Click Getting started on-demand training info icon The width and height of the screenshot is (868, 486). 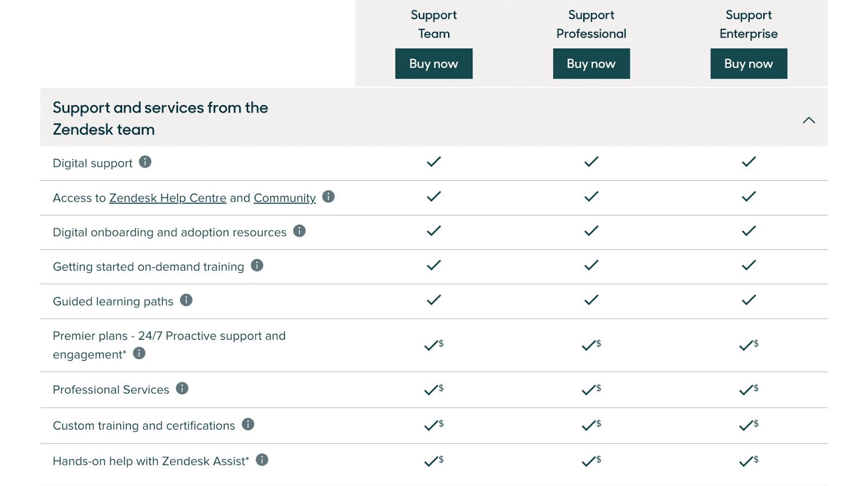click(258, 265)
